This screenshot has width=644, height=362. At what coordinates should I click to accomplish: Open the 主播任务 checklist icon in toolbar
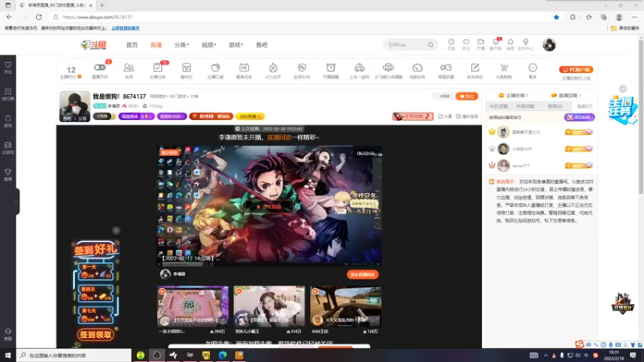coord(157,68)
